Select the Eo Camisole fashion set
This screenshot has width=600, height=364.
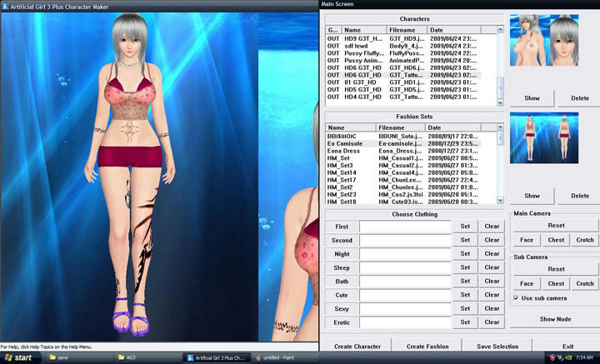(403, 143)
